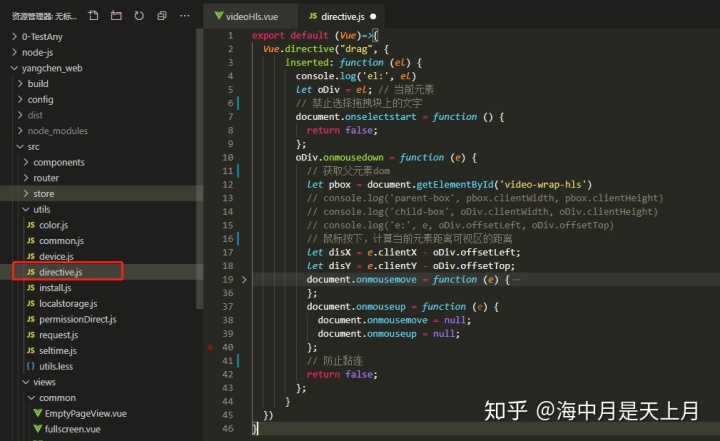Remove the breakpoint at line 40
This screenshot has height=441, width=720.
click(x=210, y=347)
